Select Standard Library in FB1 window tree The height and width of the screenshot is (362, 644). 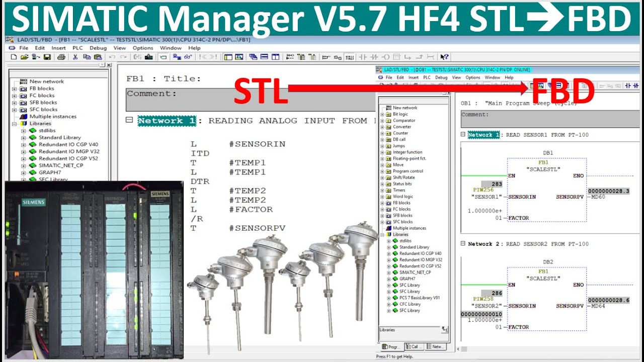coord(60,137)
